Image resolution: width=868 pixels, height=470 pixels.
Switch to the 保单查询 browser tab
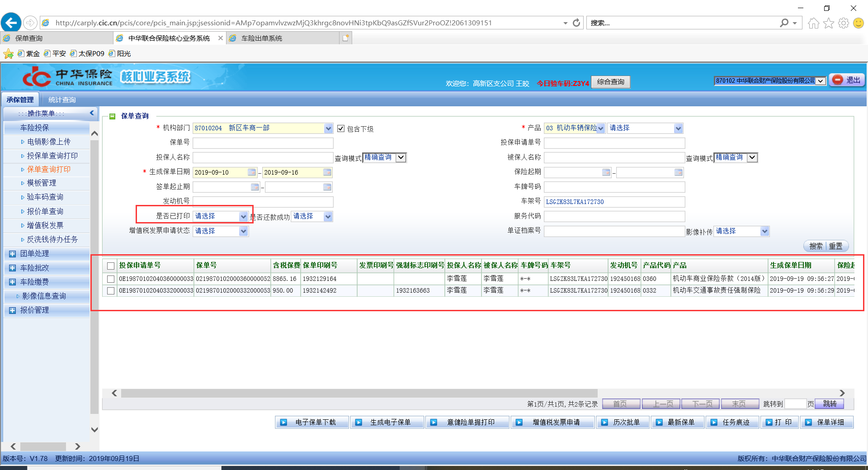57,38
